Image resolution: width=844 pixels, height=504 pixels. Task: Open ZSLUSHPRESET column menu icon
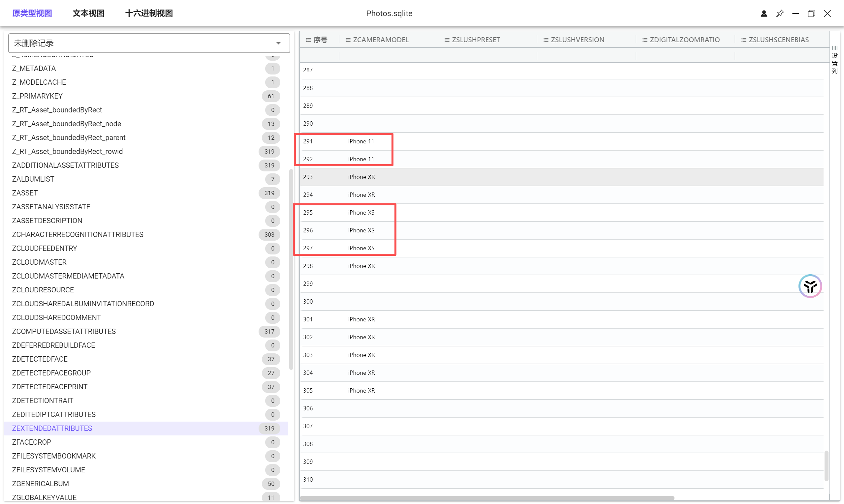[447, 40]
